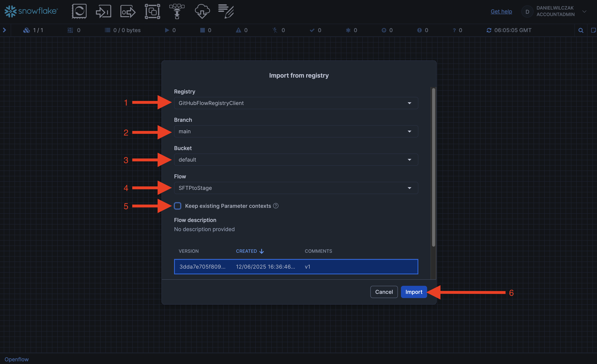Click the dialog's vertical scrollbar
This screenshot has width=597, height=364.
point(433,167)
